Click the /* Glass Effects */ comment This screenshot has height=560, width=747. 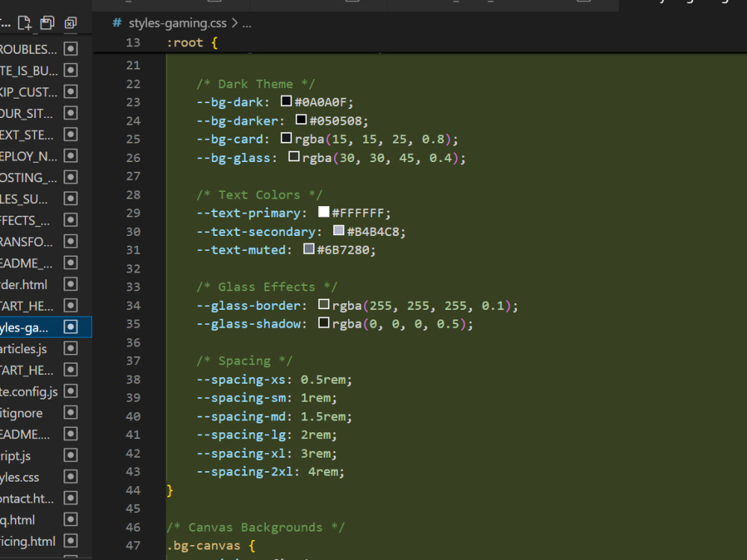pyautogui.click(x=267, y=287)
